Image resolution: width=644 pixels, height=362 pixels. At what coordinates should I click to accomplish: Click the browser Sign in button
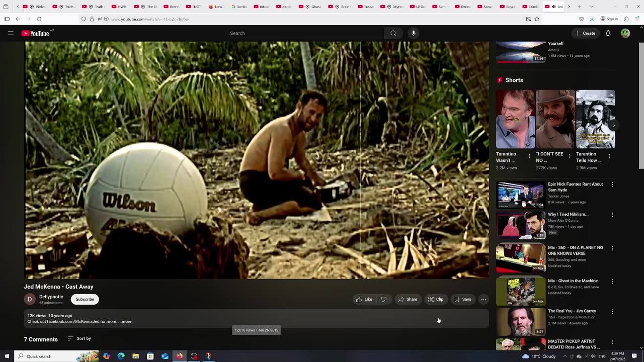[609, 19]
